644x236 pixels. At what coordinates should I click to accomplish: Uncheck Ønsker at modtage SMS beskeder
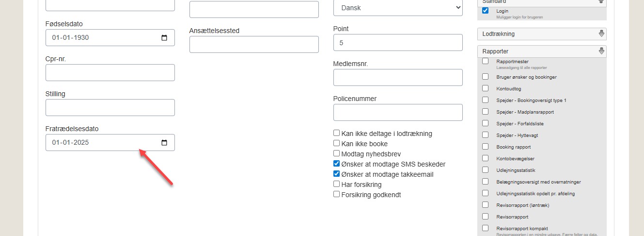(x=336, y=164)
